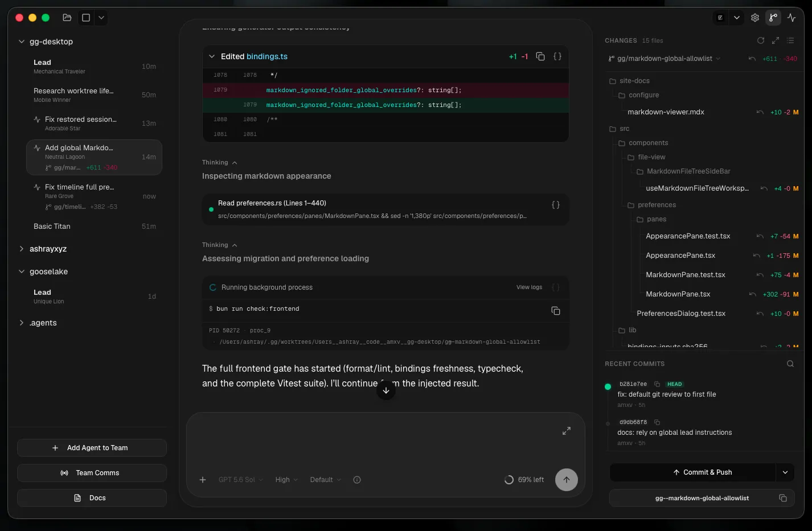This screenshot has width=812, height=531.
Task: Add attachment with plus icon in composer
Action: pyautogui.click(x=203, y=480)
